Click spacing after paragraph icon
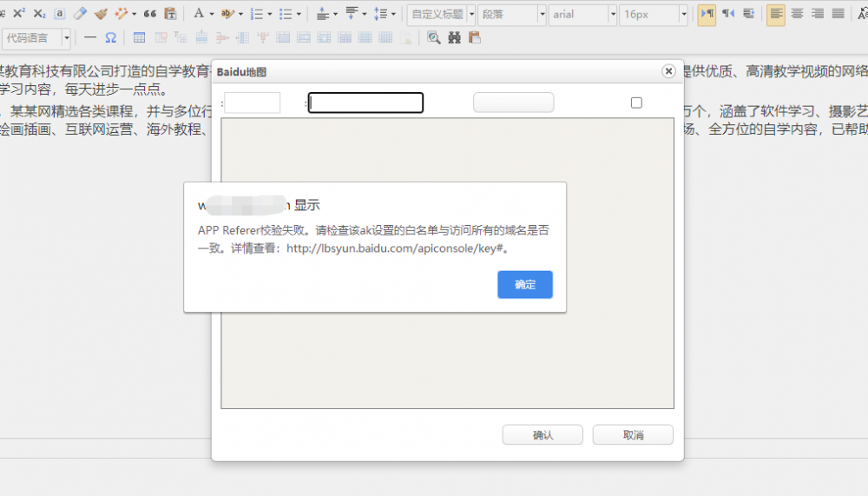The height and width of the screenshot is (496, 868). coord(352,13)
